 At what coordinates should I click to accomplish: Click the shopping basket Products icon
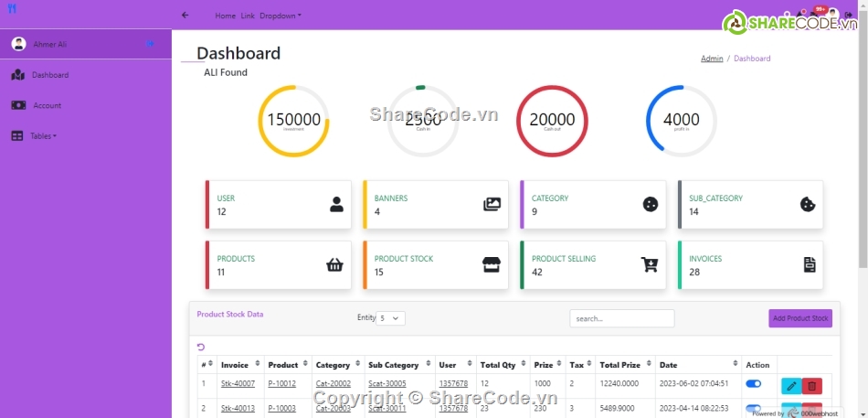[334, 265]
